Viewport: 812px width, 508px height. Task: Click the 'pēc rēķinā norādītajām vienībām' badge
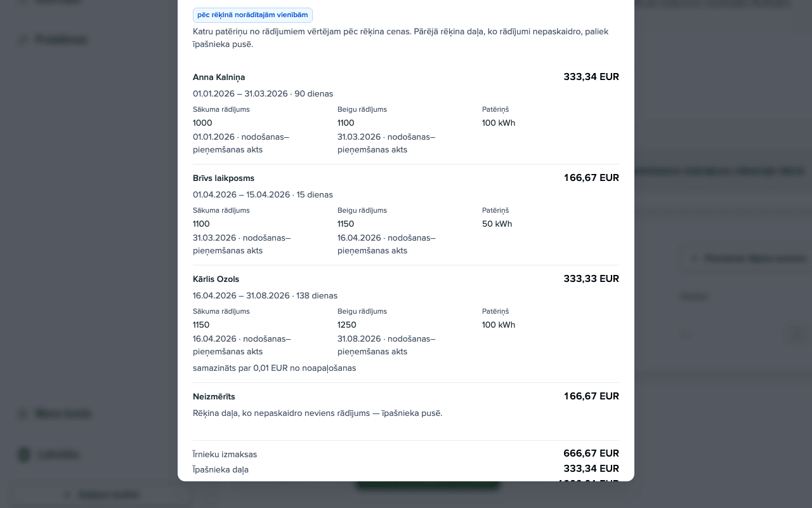point(252,15)
